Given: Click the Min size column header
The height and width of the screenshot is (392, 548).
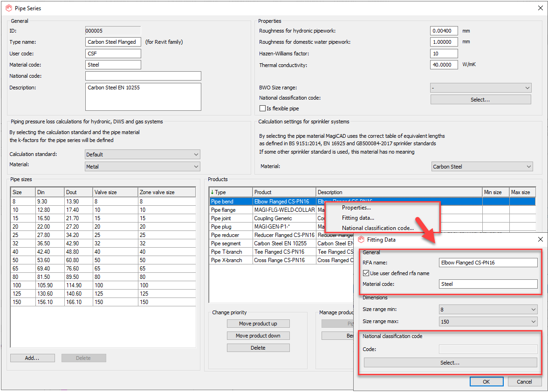Looking at the screenshot, I should pos(496,192).
